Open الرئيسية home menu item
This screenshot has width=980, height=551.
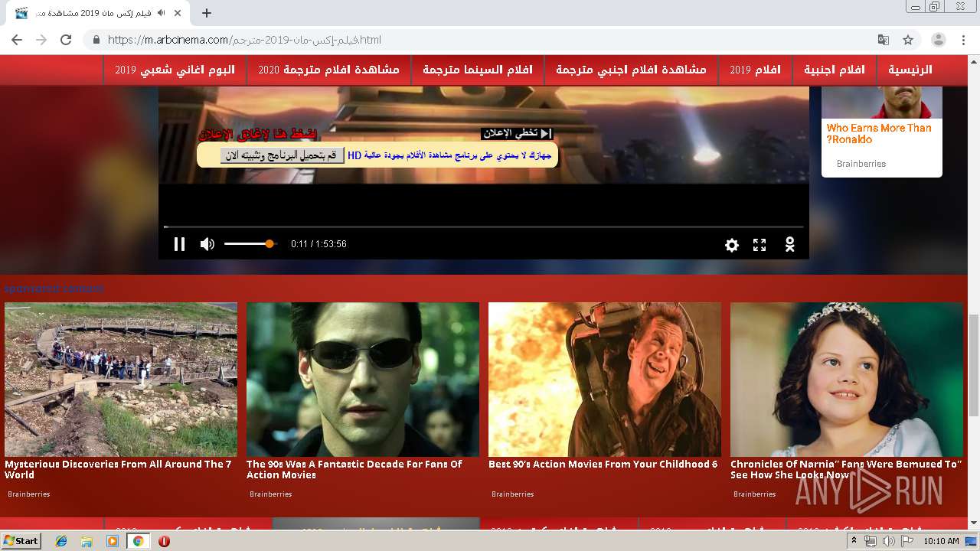click(910, 70)
